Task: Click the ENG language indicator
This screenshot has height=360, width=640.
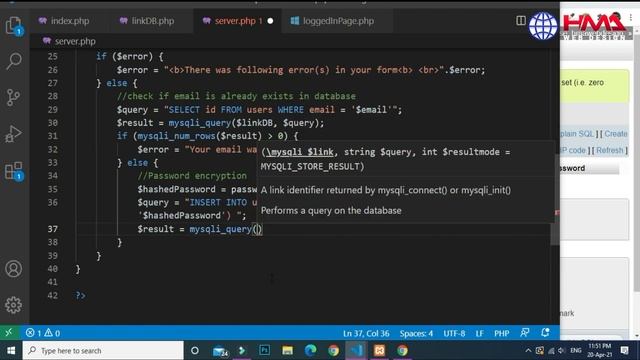Action: pyautogui.click(x=576, y=350)
